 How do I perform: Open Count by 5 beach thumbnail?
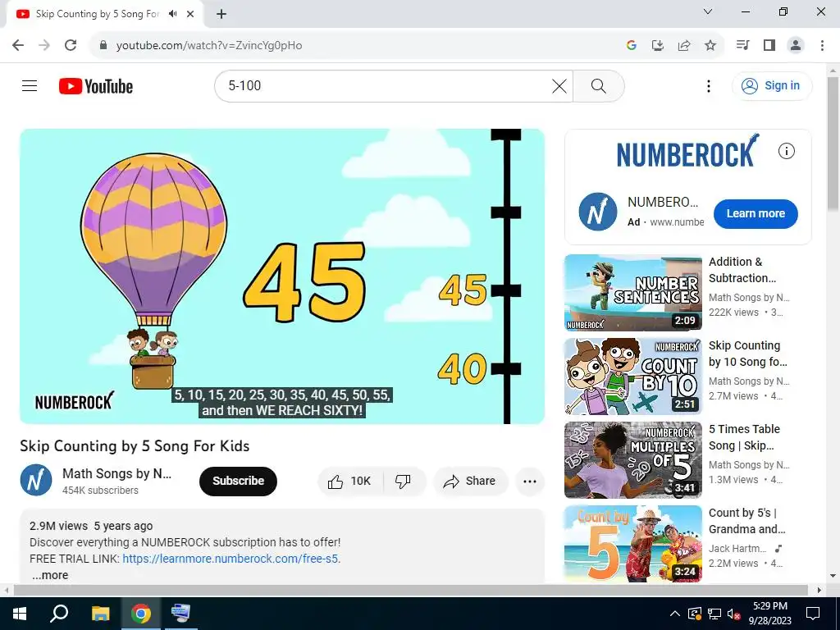pos(632,544)
